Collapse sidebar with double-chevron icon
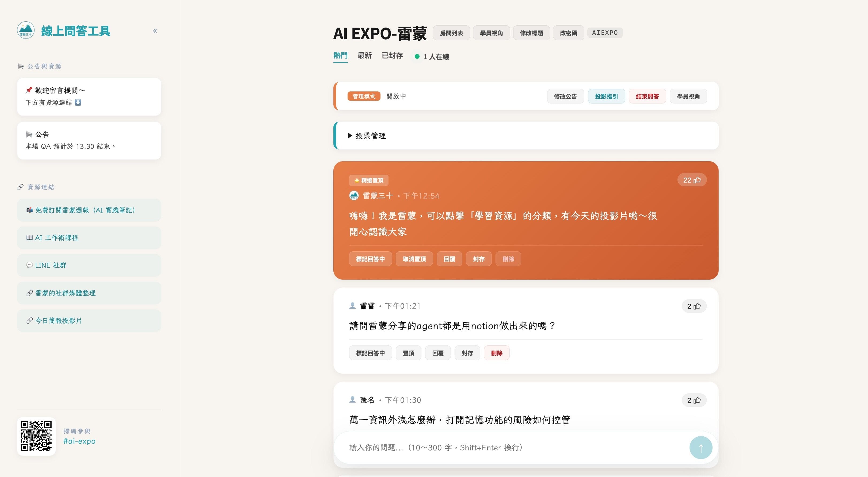The image size is (868, 477). tap(155, 31)
